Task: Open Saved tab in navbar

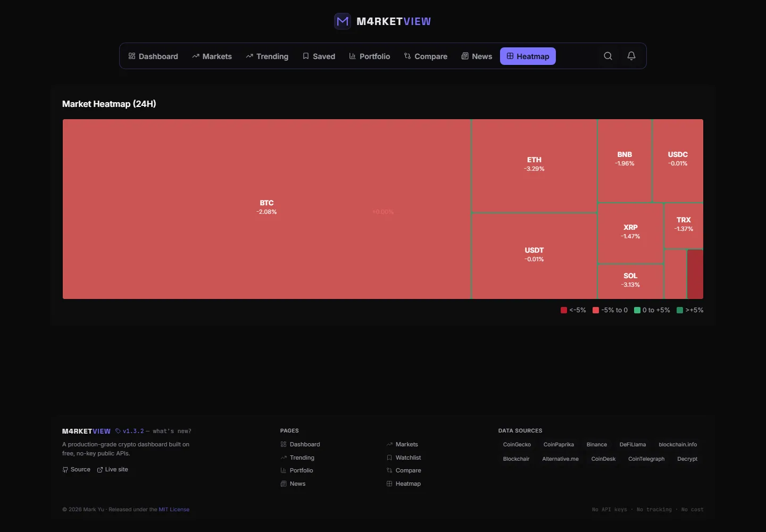Action: pyautogui.click(x=319, y=56)
